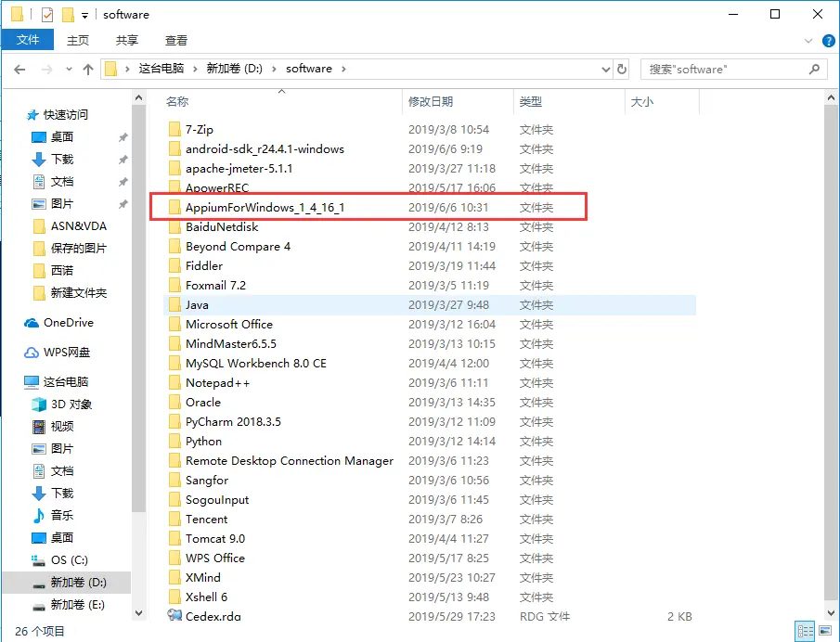This screenshot has width=840, height=642.
Task: Unpin 桌面 from quick access pin icon
Action: point(123,137)
